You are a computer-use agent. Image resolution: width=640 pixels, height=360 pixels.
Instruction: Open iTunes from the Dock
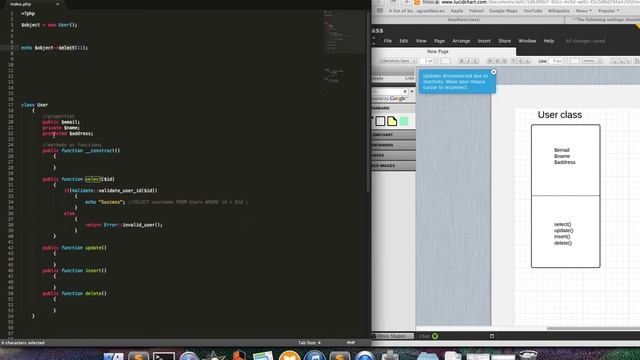pos(314,356)
